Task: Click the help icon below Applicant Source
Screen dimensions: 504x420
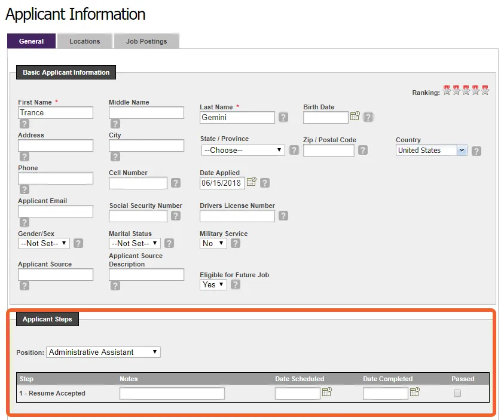Action: point(25,286)
